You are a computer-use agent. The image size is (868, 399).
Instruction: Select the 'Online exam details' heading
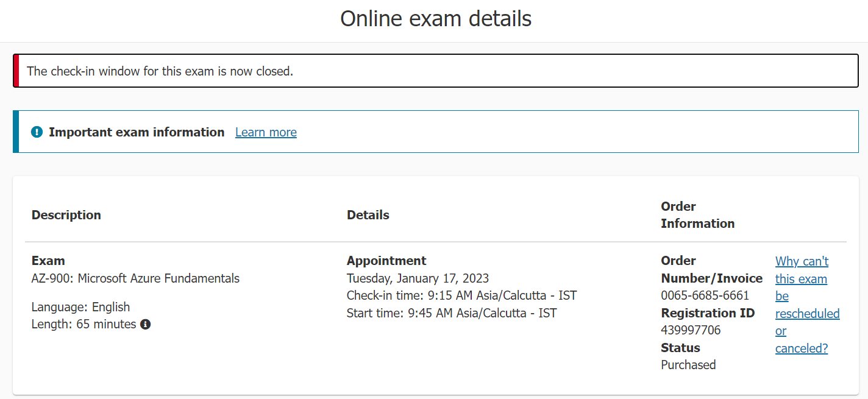pyautogui.click(x=436, y=18)
